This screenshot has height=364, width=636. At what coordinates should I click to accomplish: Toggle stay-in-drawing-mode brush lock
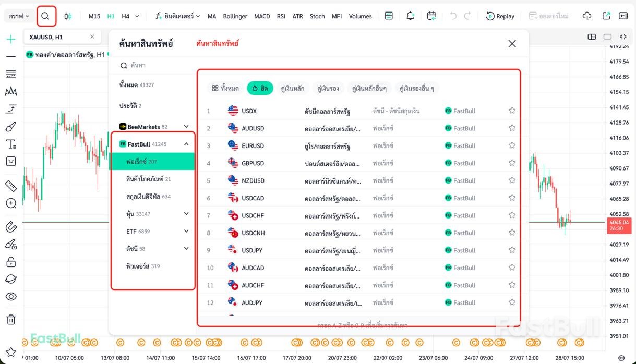(11, 244)
